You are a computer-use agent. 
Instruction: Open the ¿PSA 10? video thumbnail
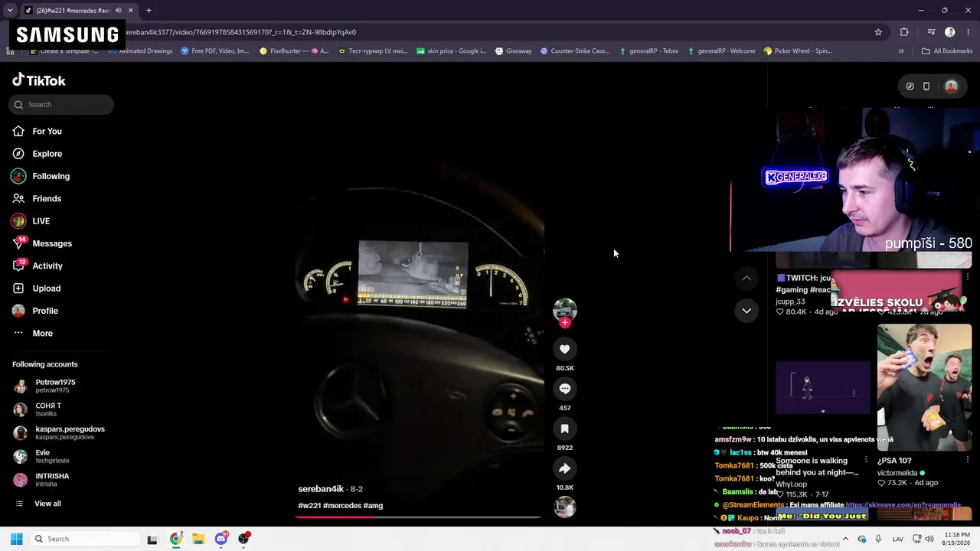pos(924,387)
